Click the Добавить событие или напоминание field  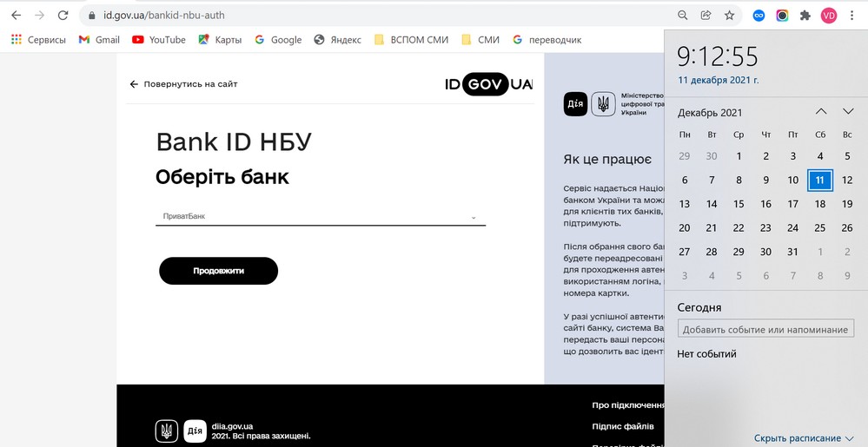[765, 329]
